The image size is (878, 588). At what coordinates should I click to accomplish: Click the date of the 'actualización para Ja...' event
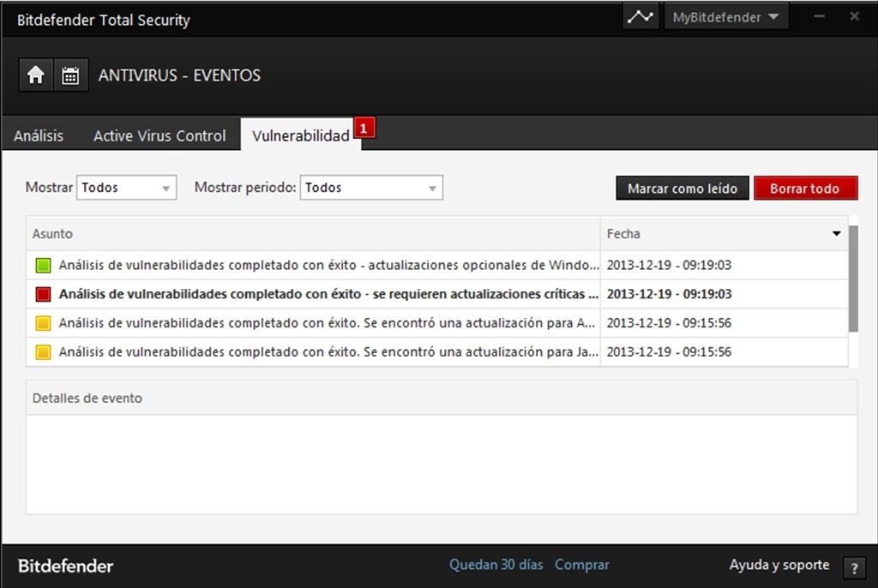669,352
